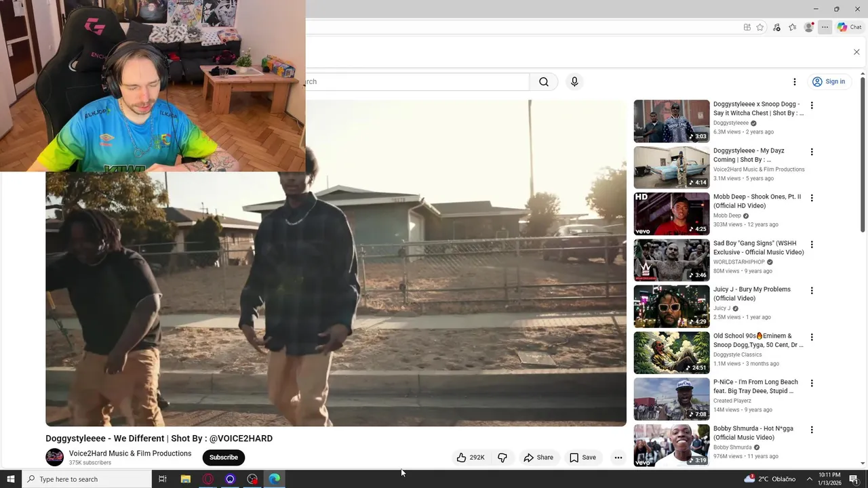Open Edge Settings and more menu
This screenshot has height=488, width=868.
point(825,27)
